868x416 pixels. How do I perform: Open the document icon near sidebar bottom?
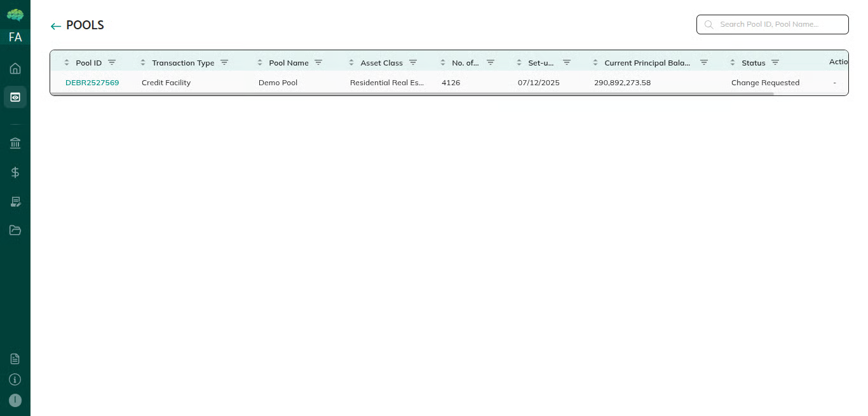click(15, 359)
